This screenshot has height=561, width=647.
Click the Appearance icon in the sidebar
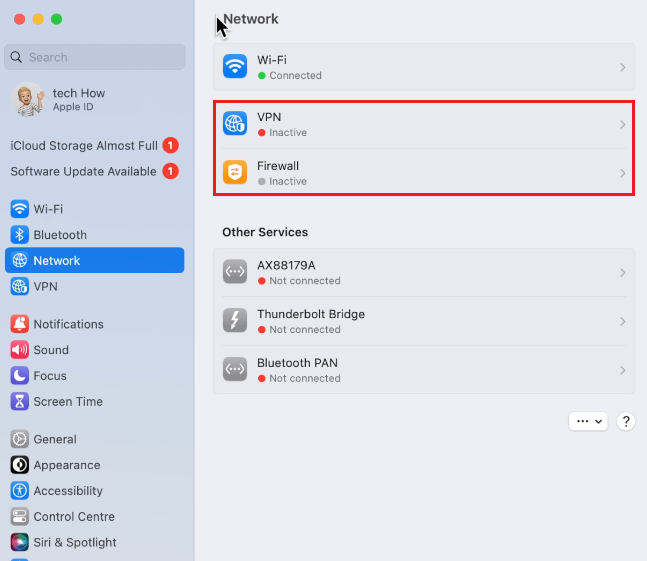click(x=19, y=465)
